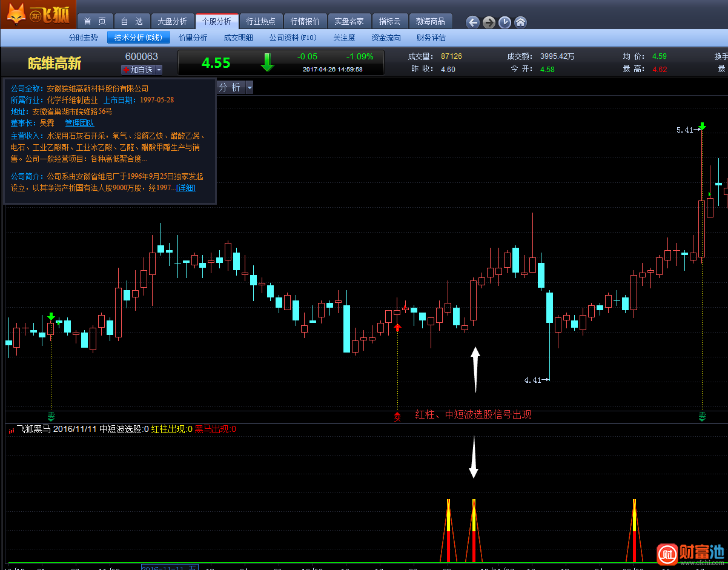Click 上市日期 1997-05-28 in company info
The image size is (728, 570).
[139, 99]
